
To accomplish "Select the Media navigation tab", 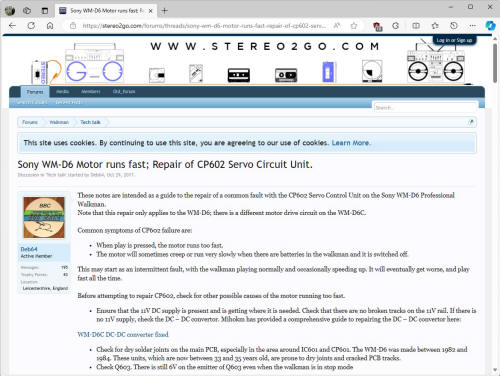I will tap(62, 91).
